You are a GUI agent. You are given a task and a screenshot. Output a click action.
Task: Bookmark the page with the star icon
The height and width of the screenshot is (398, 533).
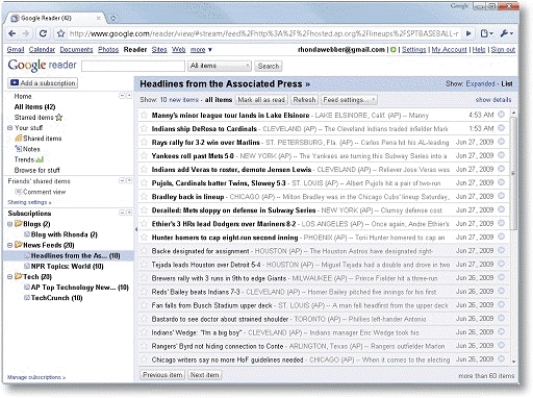(x=61, y=33)
